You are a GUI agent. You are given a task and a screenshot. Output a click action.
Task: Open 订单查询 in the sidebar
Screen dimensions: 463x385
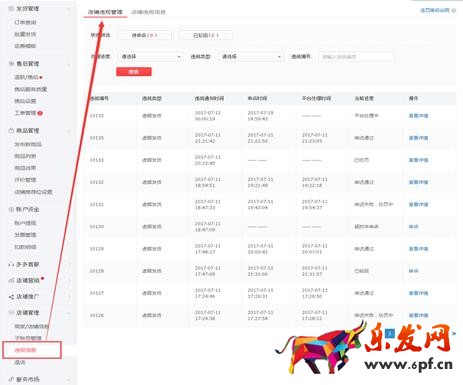point(25,22)
